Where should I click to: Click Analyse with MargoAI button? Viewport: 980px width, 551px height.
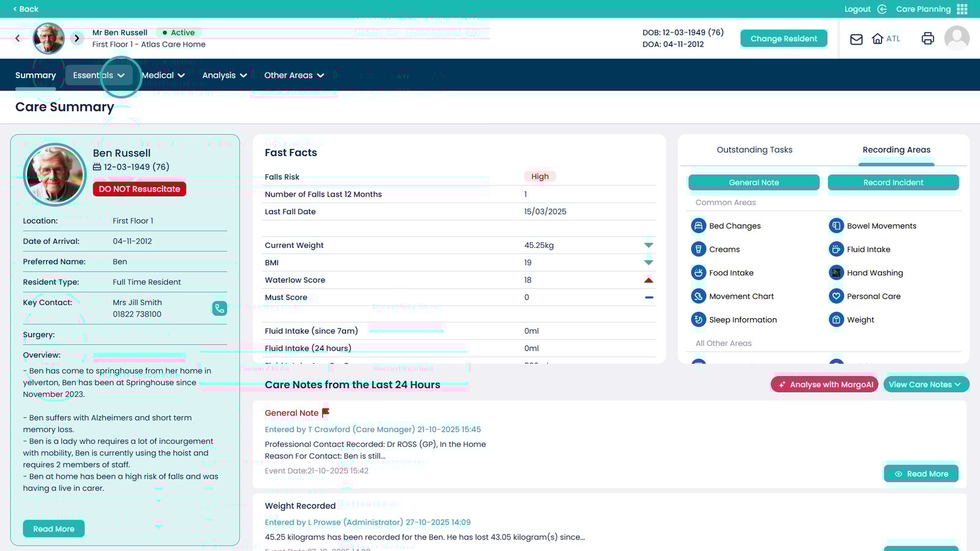824,384
